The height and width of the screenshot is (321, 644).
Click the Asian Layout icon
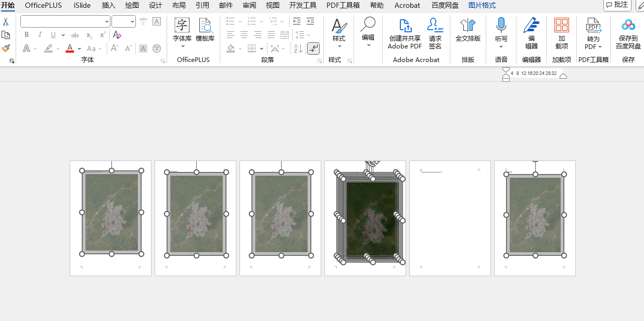click(x=275, y=48)
